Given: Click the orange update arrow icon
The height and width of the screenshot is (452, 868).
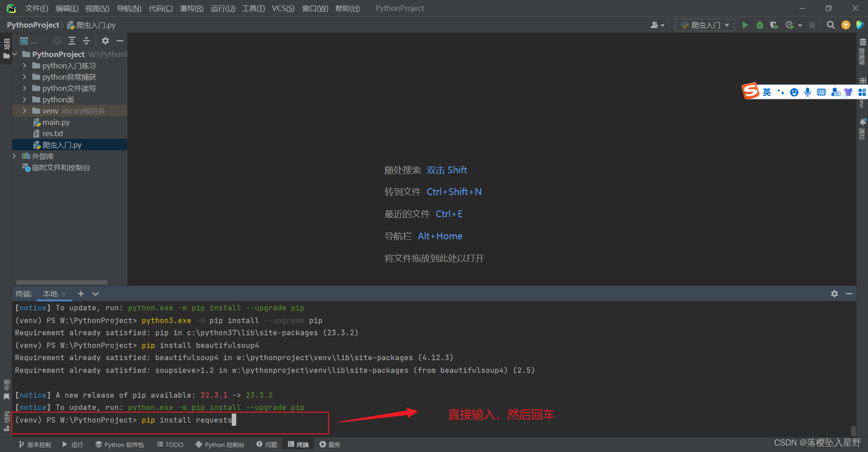Looking at the screenshot, I should pos(845,25).
